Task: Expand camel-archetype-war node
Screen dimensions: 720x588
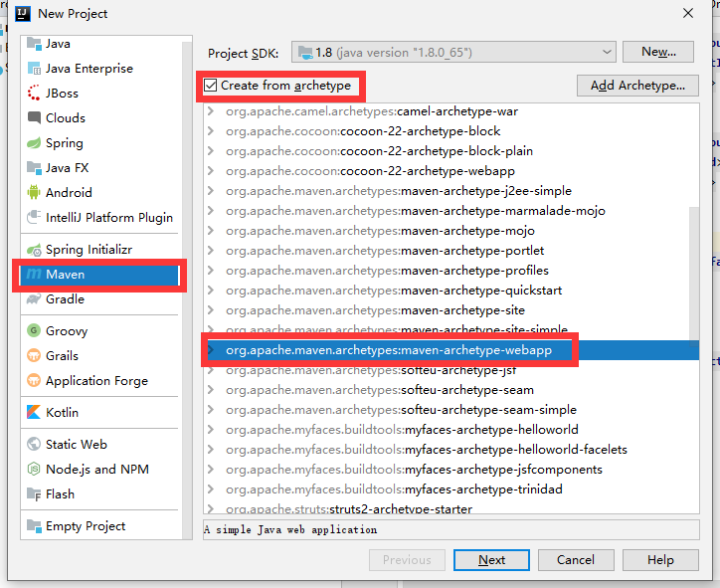Action: click(x=211, y=111)
